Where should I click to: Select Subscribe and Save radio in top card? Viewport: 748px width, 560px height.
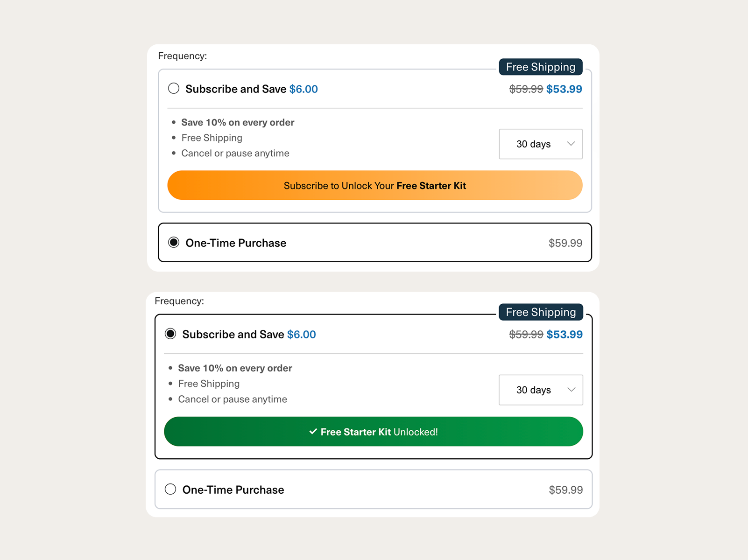tap(174, 88)
